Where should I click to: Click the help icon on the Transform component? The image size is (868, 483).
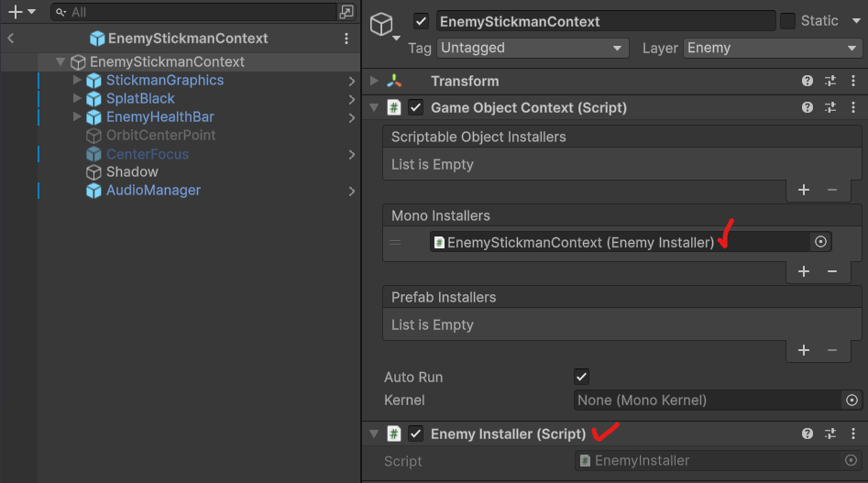click(x=808, y=82)
